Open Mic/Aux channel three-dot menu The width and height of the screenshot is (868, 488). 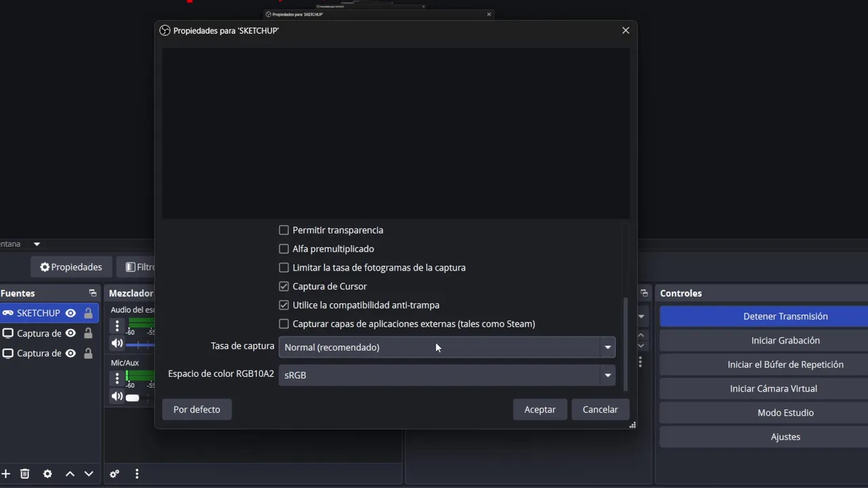point(117,379)
